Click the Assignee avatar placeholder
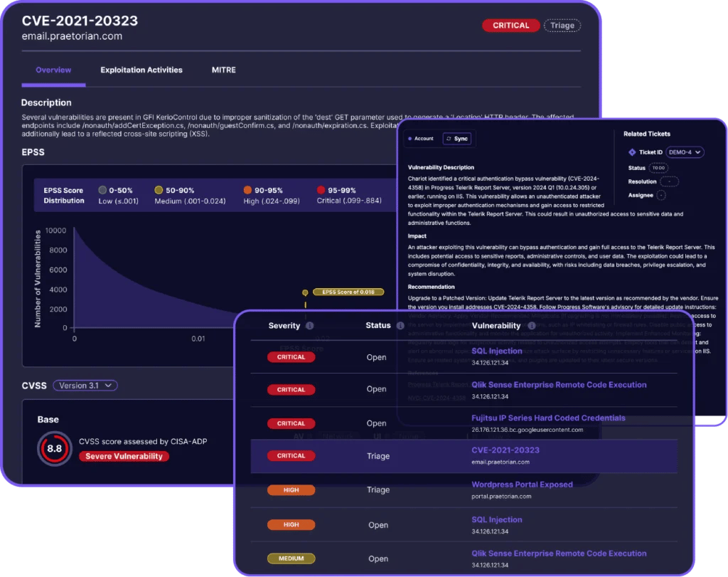728x577 pixels. (661, 196)
